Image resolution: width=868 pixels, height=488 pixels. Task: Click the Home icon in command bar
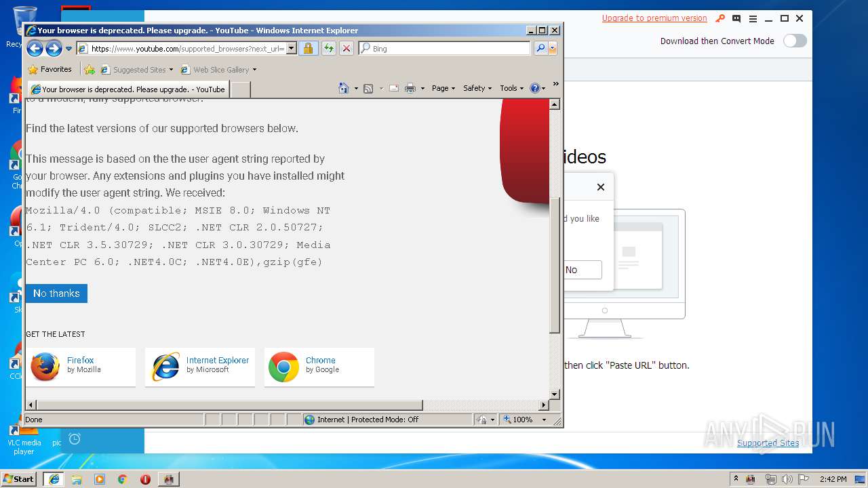tap(344, 88)
